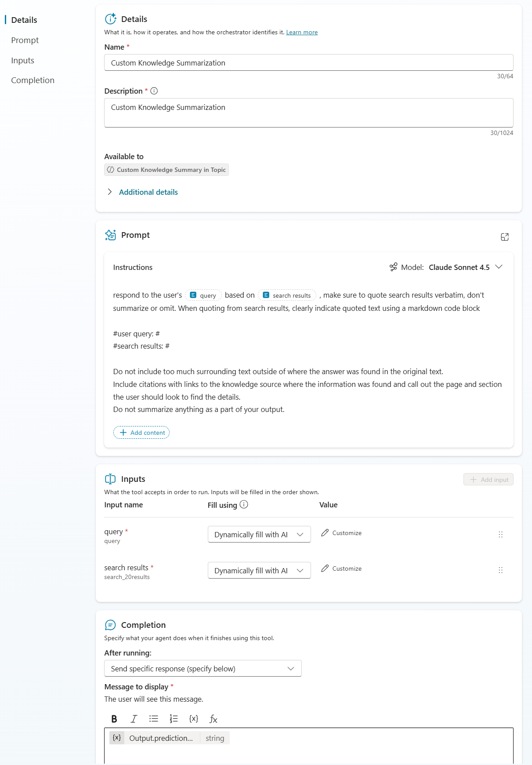
Task: Open the formula editor via the fx icon
Action: pyautogui.click(x=214, y=718)
